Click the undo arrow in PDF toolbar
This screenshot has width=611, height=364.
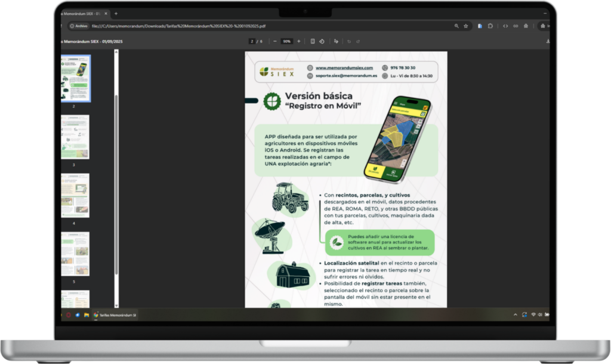[349, 41]
